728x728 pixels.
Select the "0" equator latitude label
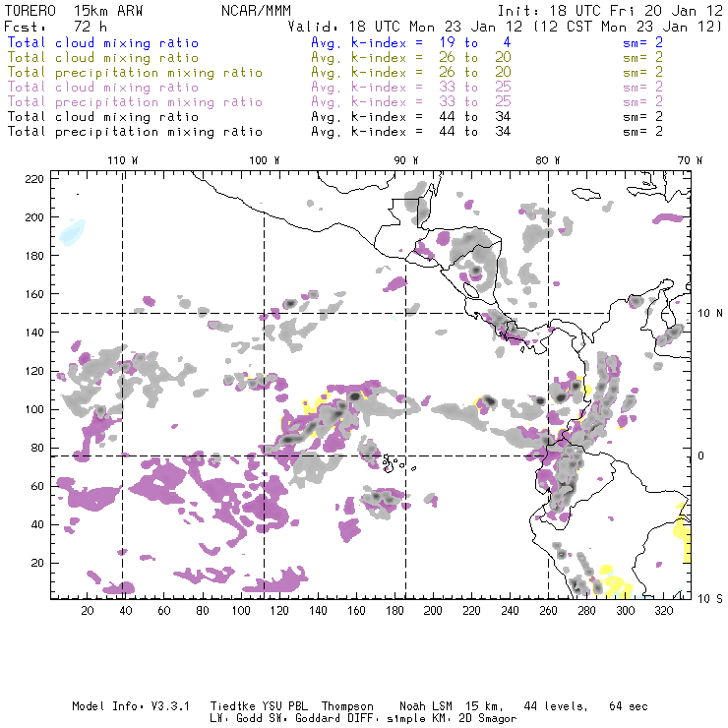click(701, 455)
